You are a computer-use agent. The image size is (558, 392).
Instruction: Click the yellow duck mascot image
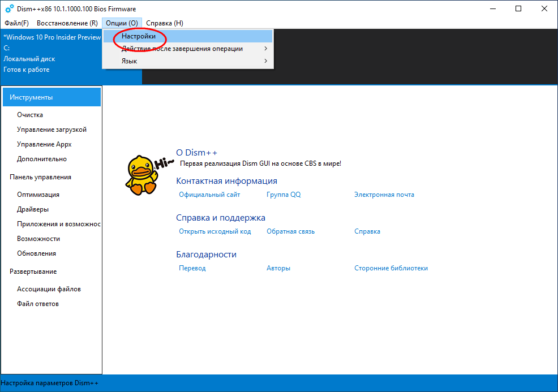(141, 175)
